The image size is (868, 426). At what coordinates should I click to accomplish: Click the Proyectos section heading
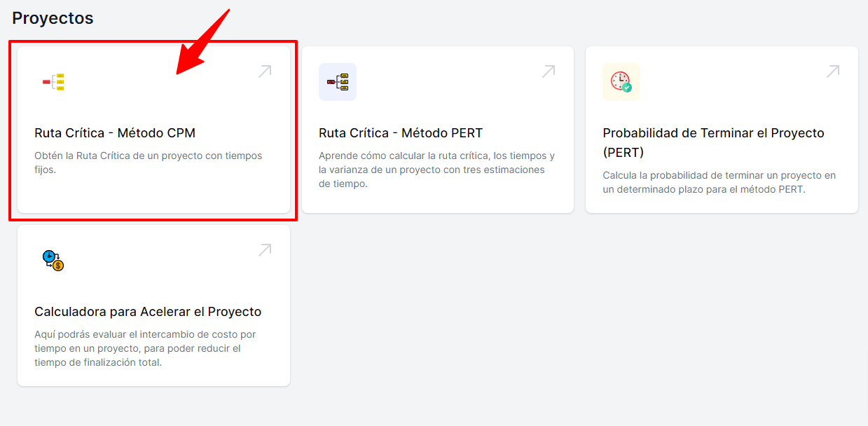tap(53, 18)
